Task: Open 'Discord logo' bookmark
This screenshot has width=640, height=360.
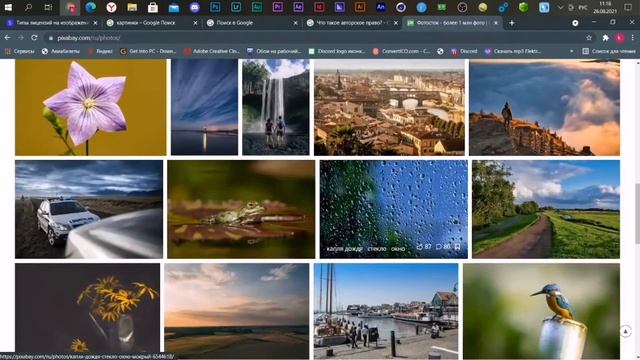Action: (337, 51)
